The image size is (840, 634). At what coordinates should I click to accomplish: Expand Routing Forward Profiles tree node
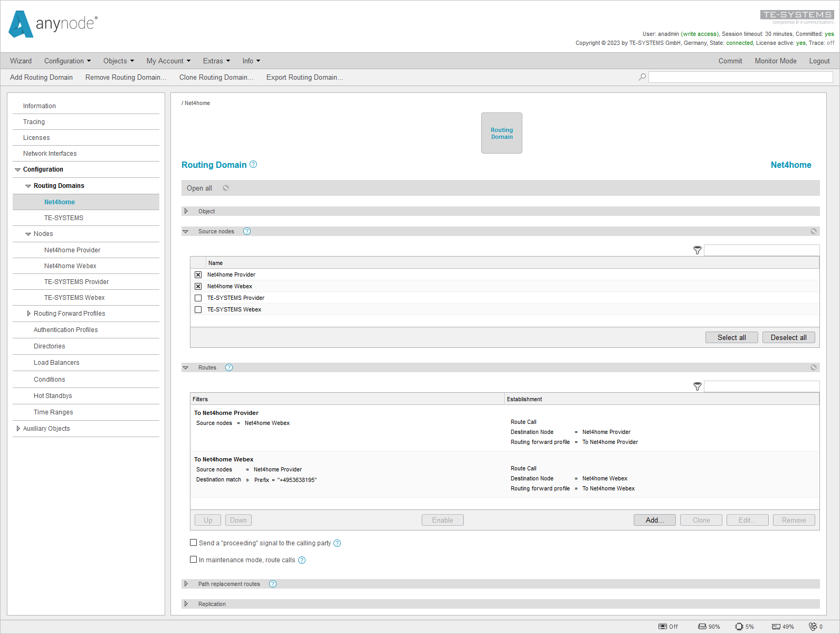pos(28,314)
